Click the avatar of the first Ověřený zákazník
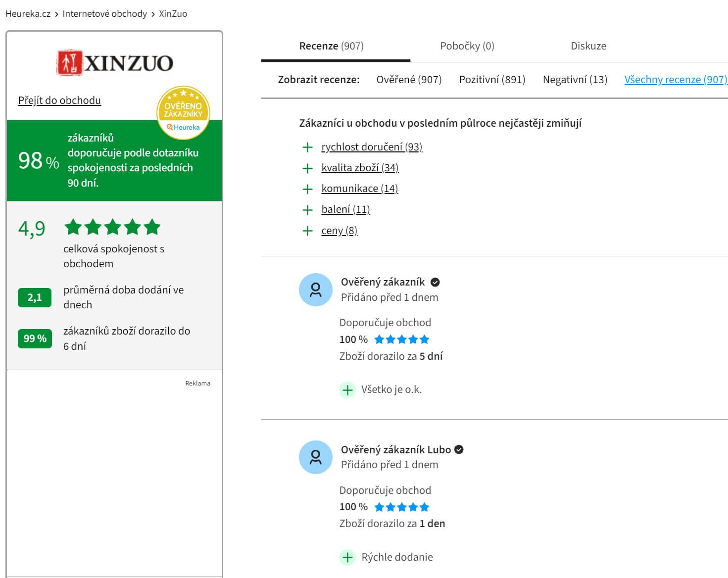The height and width of the screenshot is (578, 728). (x=316, y=289)
